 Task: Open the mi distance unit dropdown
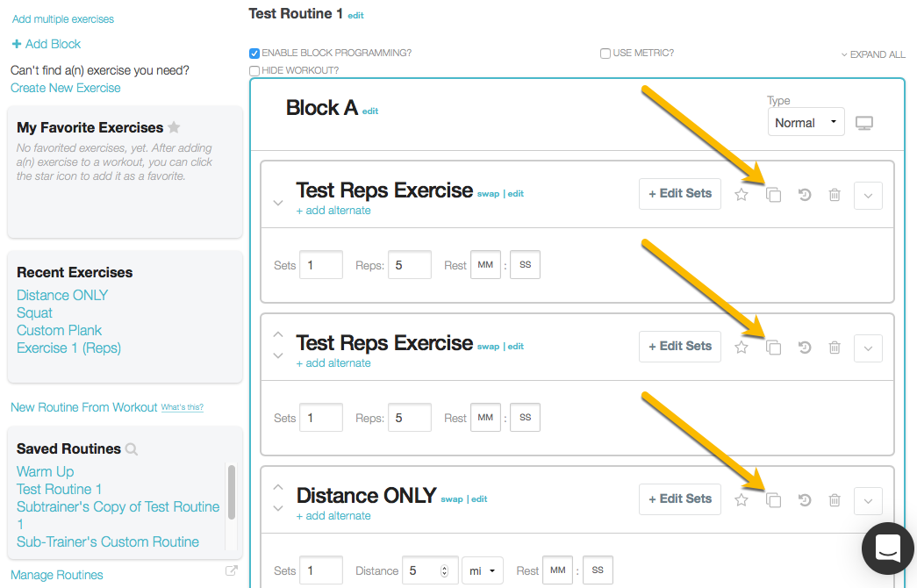483,570
